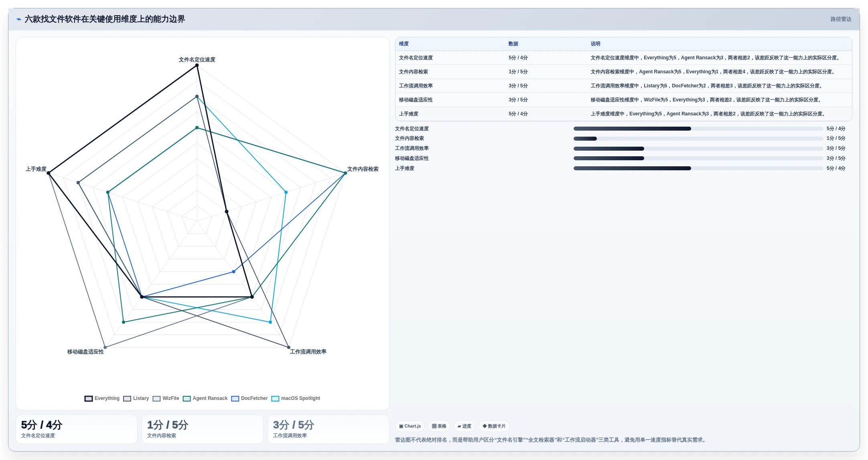Toggle the DocFetcher legend entry

pyautogui.click(x=249, y=398)
